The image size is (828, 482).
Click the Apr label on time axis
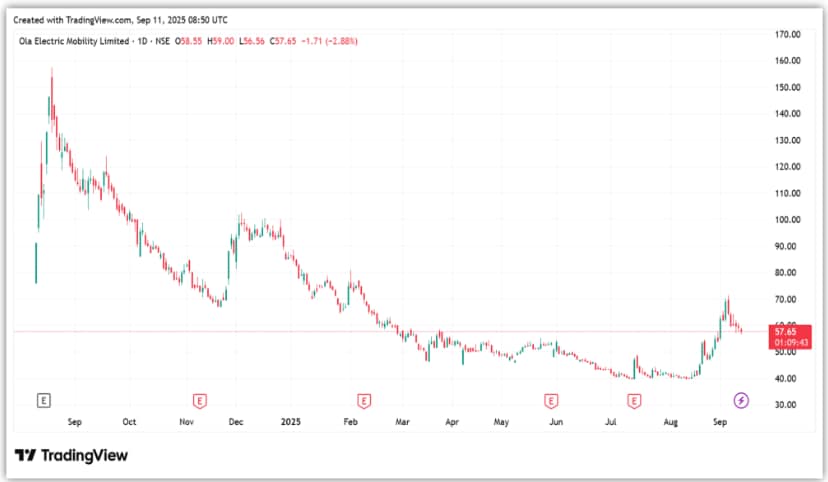pos(451,422)
